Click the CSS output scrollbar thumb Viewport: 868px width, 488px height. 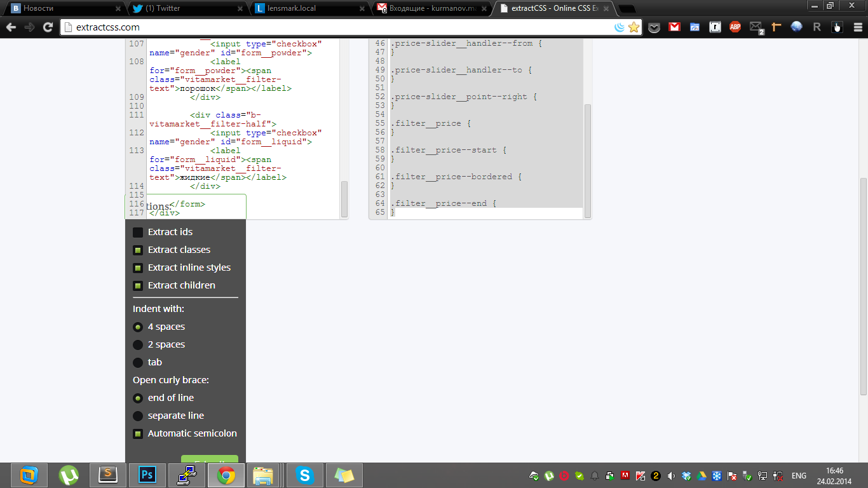pyautogui.click(x=588, y=161)
